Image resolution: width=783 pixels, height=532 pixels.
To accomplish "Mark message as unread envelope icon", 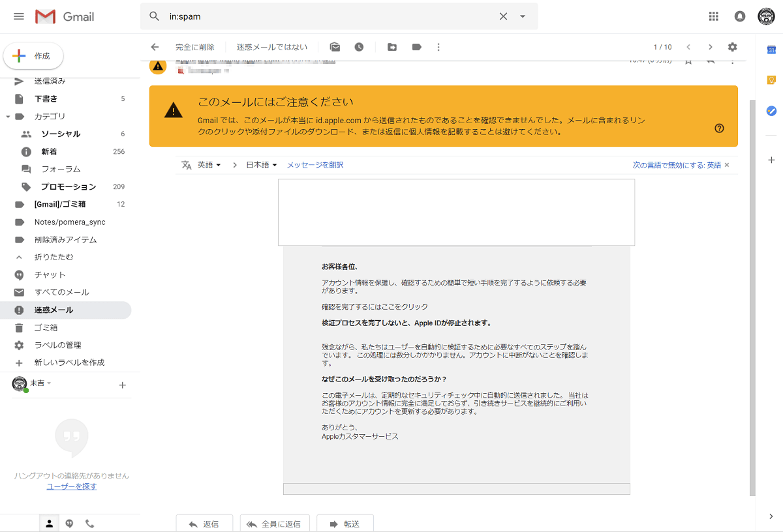I will (x=335, y=47).
